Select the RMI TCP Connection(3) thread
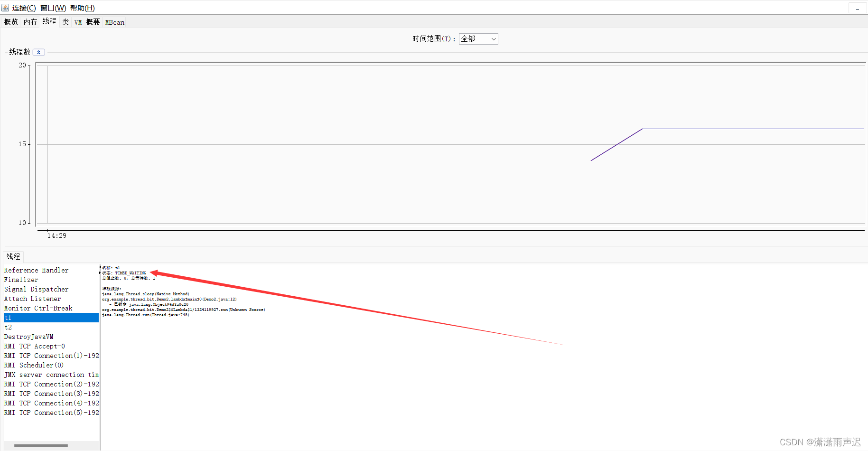The width and height of the screenshot is (868, 451). pyautogui.click(x=51, y=394)
